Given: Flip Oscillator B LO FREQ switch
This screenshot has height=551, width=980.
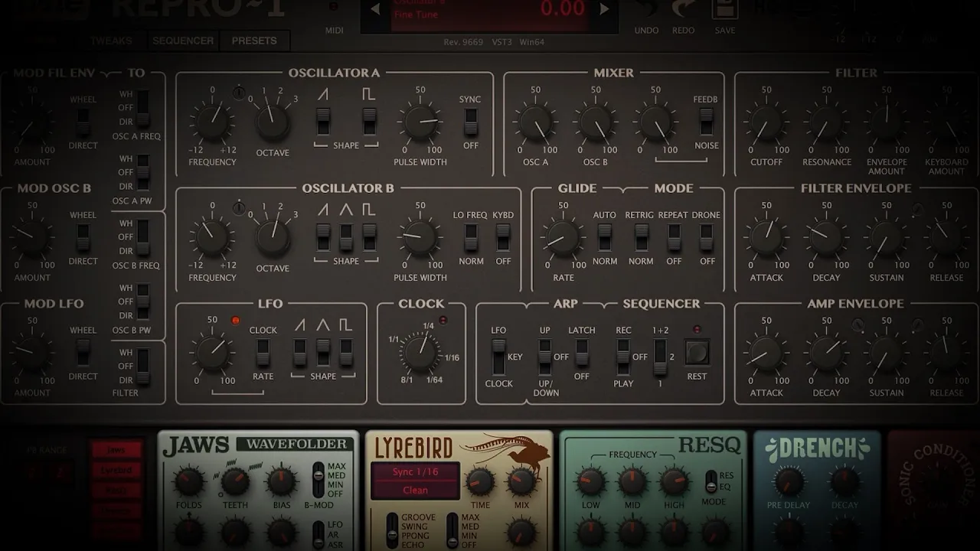Looking at the screenshot, I should 470,237.
